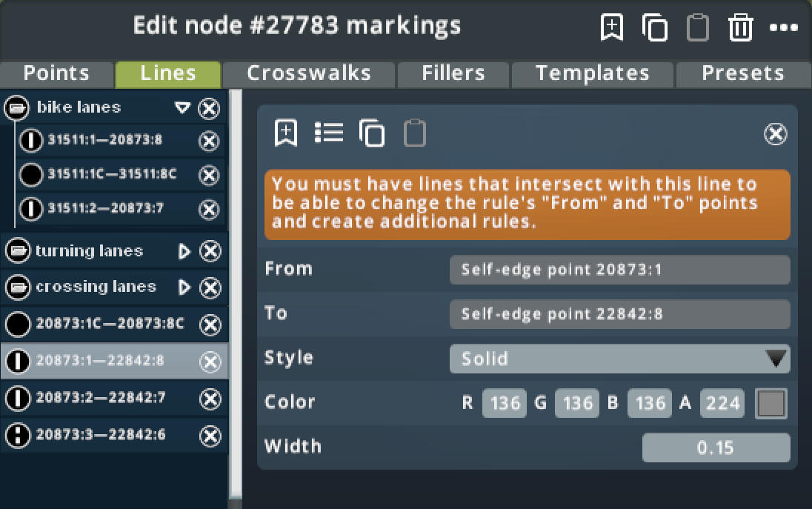Delete line 20873:1—22842:8
The width and height of the screenshot is (812, 509).
(x=210, y=362)
